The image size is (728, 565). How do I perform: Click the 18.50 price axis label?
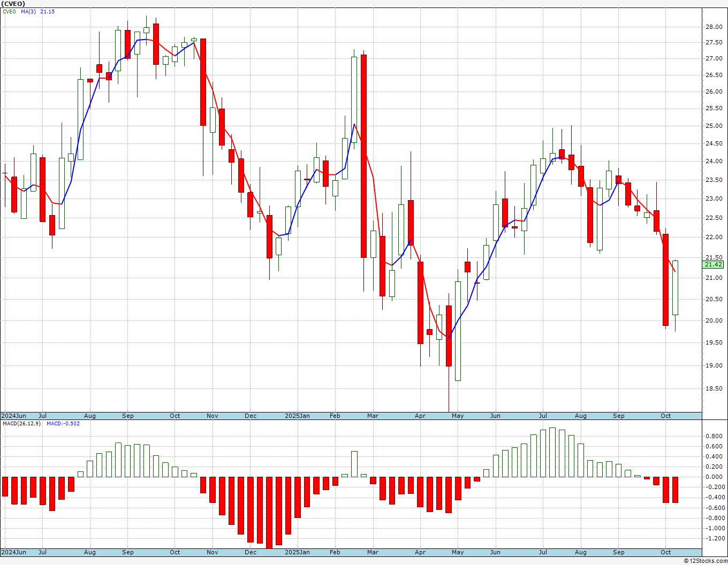[713, 388]
